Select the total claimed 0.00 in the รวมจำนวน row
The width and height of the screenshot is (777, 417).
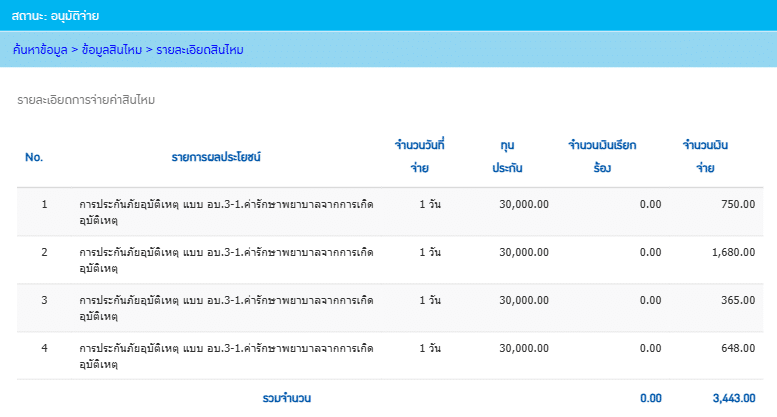[651, 398]
